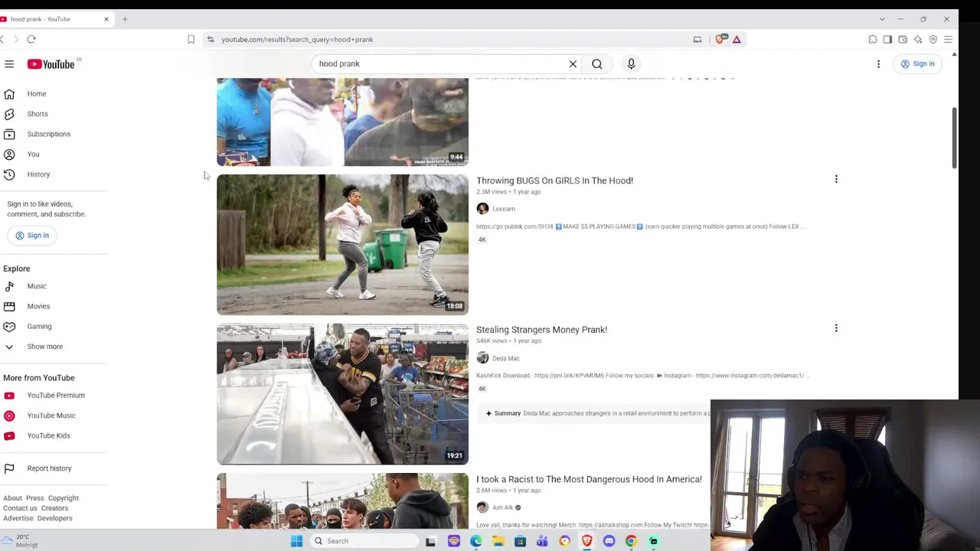Click the page vertical scrollbar thumb

(x=954, y=138)
